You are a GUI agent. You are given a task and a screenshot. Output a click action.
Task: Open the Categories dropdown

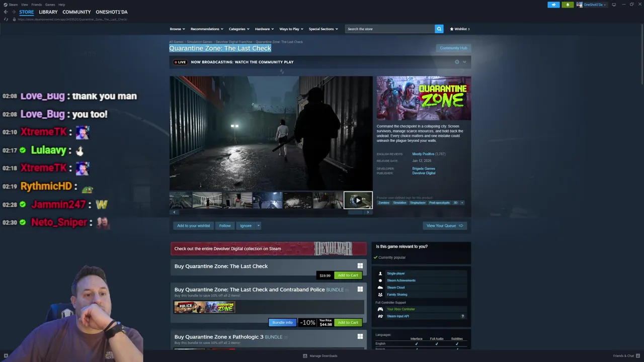[x=239, y=29]
